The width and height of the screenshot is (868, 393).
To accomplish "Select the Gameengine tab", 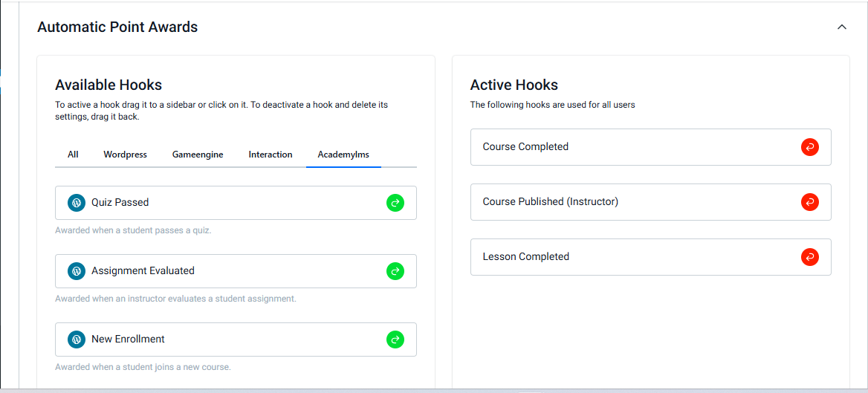I will tap(198, 155).
